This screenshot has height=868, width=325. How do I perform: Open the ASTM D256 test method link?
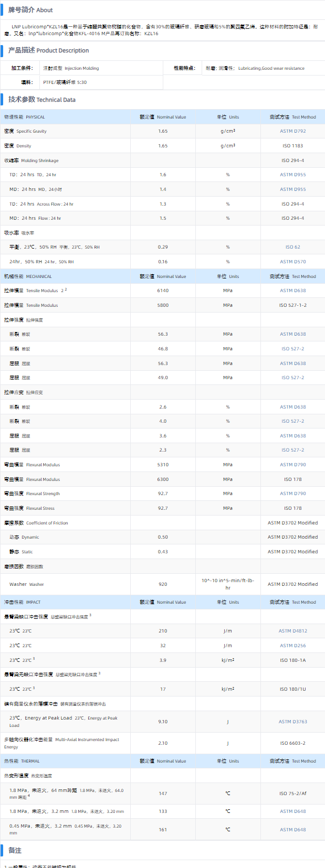coord(292,646)
